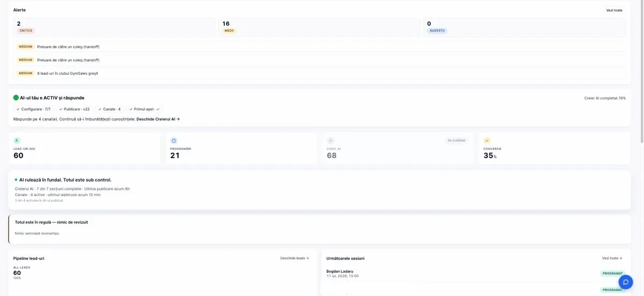This screenshot has width=644, height=296.
Task: Open the 8 lead-uri în clubul GymSales alert
Action: tap(319, 73)
